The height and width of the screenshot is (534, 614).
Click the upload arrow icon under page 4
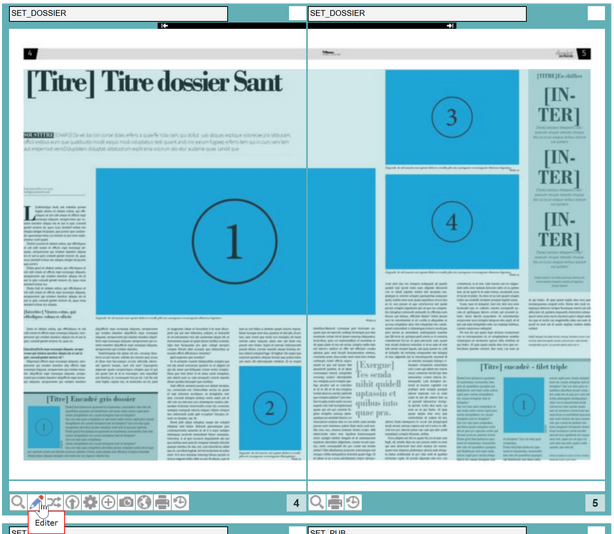[x=72, y=502]
